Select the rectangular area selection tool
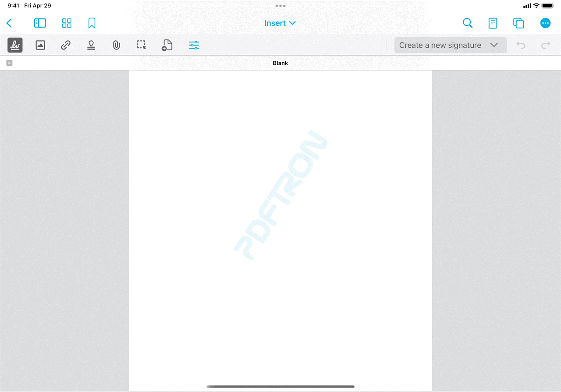Image resolution: width=561 pixels, height=392 pixels. point(141,45)
